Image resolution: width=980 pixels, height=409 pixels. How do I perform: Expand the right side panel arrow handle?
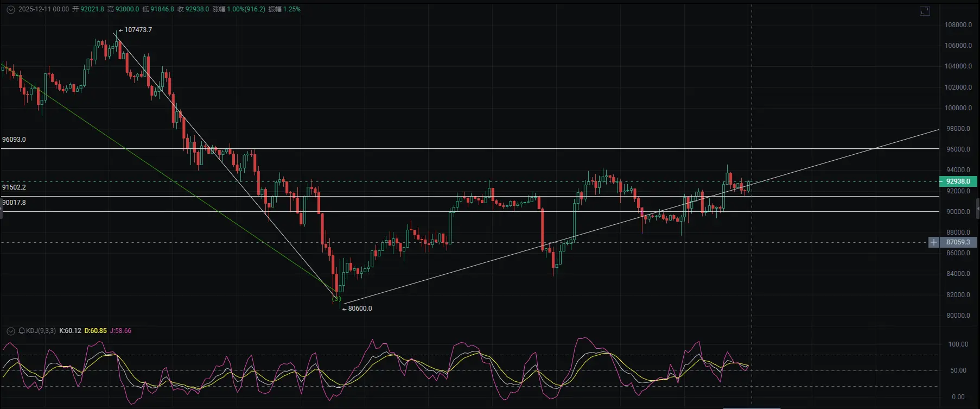click(x=977, y=208)
